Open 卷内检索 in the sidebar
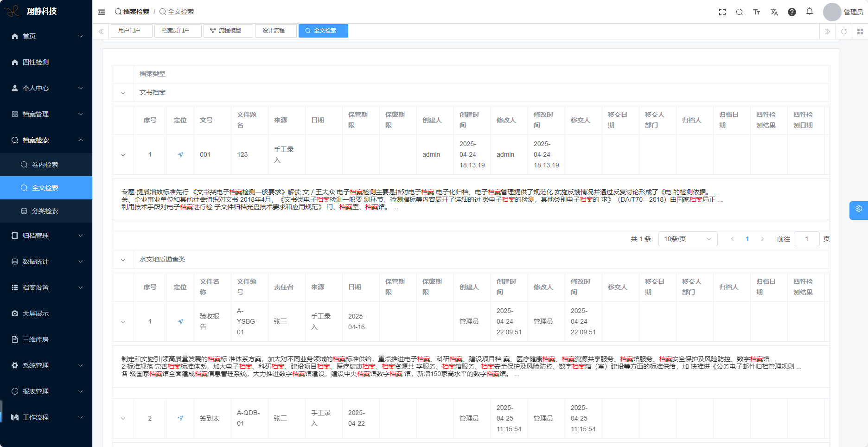The image size is (868, 447). click(45, 165)
